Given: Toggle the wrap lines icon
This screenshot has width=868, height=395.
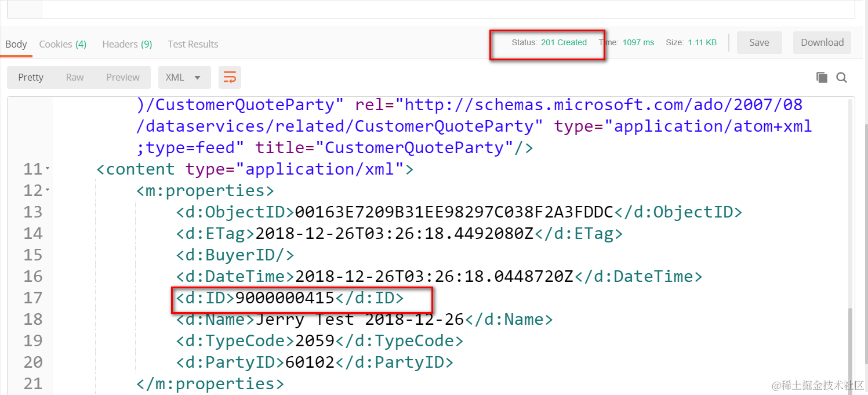Looking at the screenshot, I should [230, 77].
